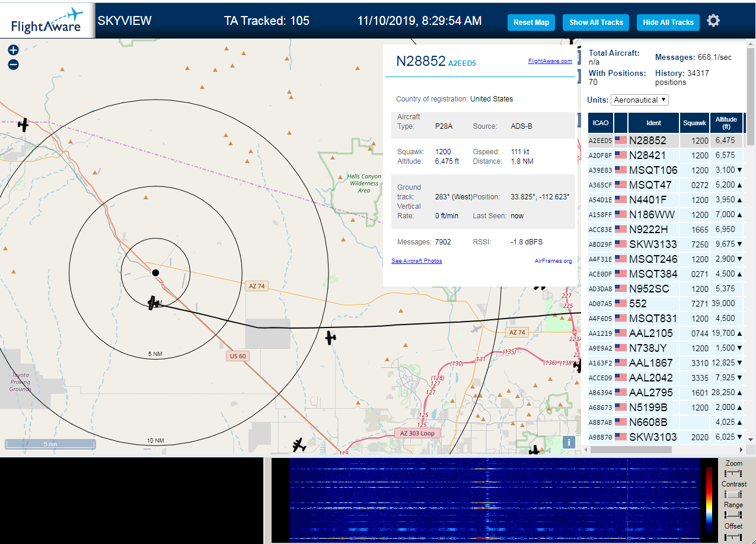Open See Aircraft Photos link
Image resolution: width=756 pixels, height=544 pixels.
click(x=416, y=261)
